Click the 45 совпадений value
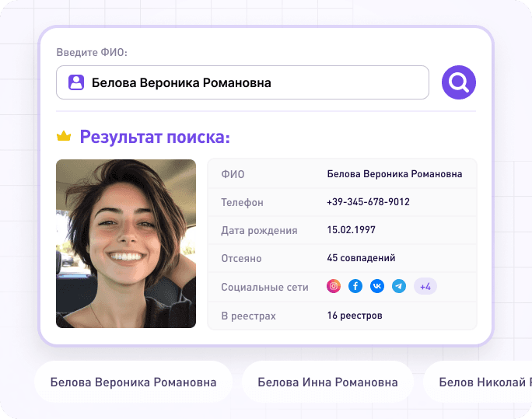The height and width of the screenshot is (419, 532). click(362, 258)
